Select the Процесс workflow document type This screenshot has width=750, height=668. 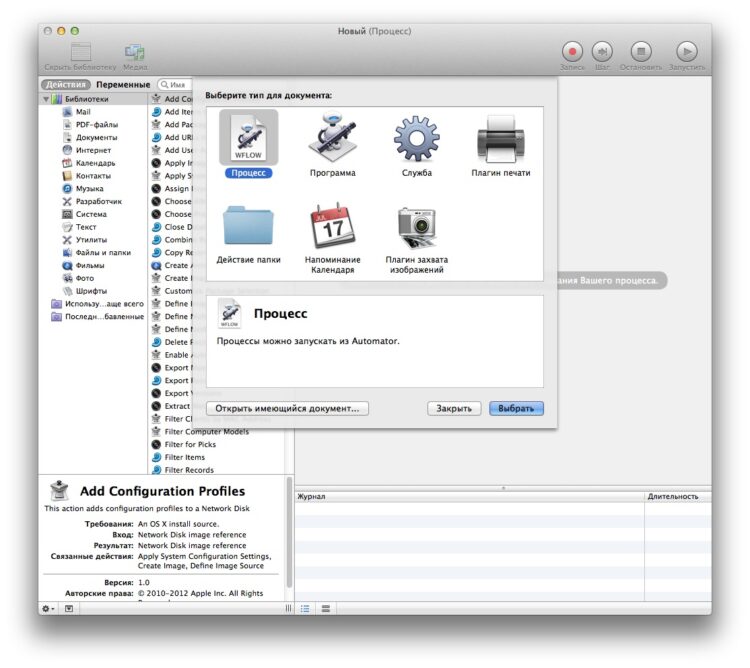pyautogui.click(x=249, y=138)
